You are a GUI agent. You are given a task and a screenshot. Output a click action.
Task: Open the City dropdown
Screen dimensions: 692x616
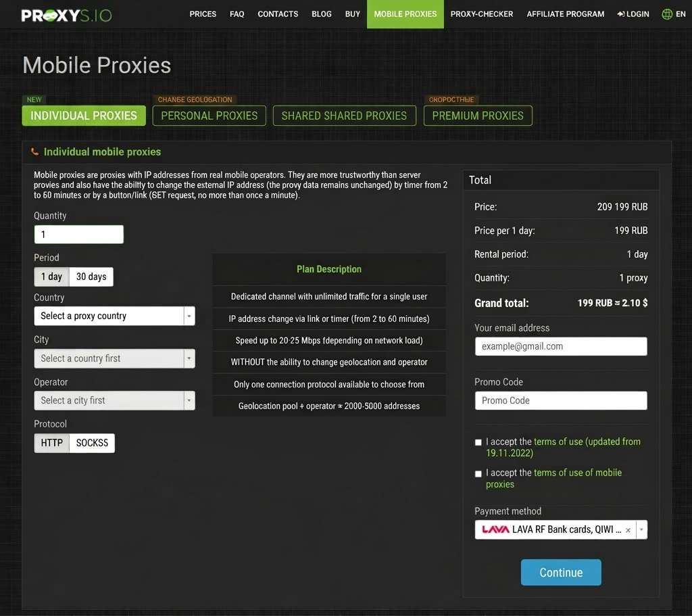pyautogui.click(x=115, y=358)
